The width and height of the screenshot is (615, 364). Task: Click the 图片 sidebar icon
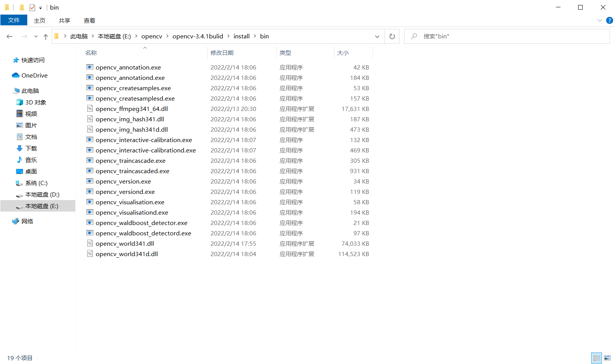tap(20, 125)
